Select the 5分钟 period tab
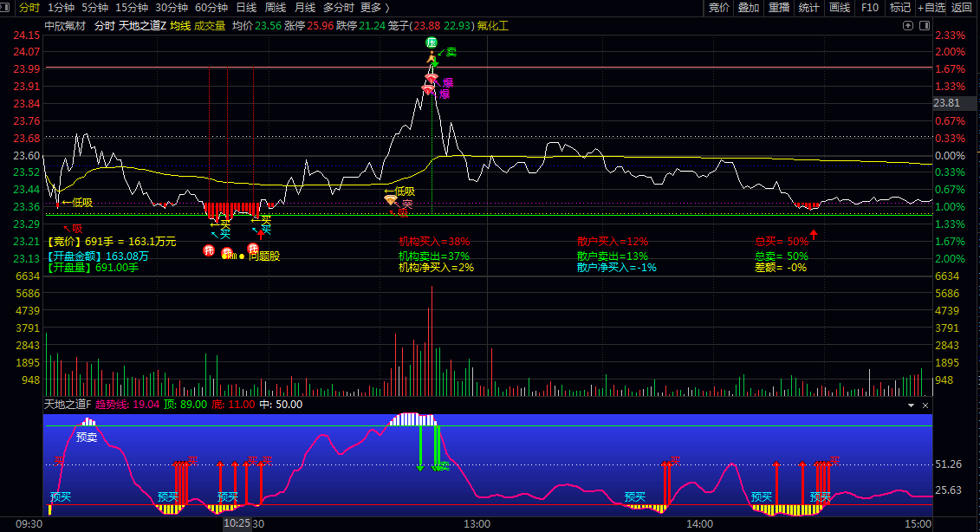 94,8
